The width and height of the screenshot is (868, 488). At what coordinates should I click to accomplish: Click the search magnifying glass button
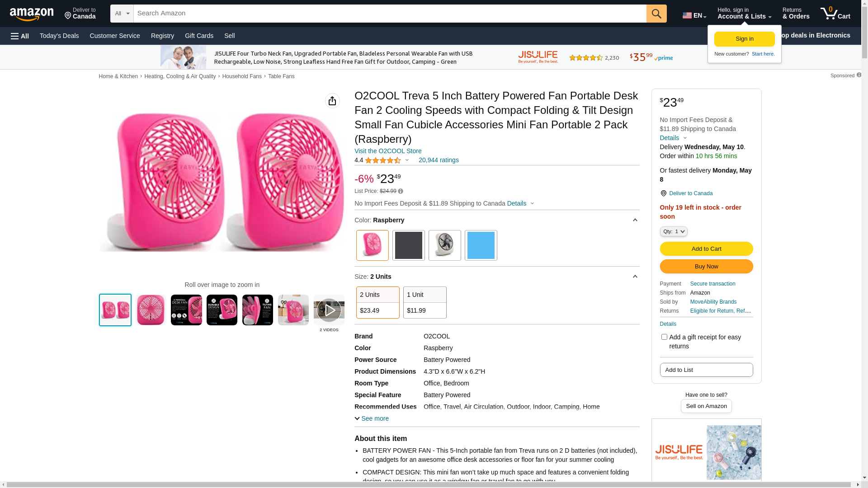coord(656,14)
